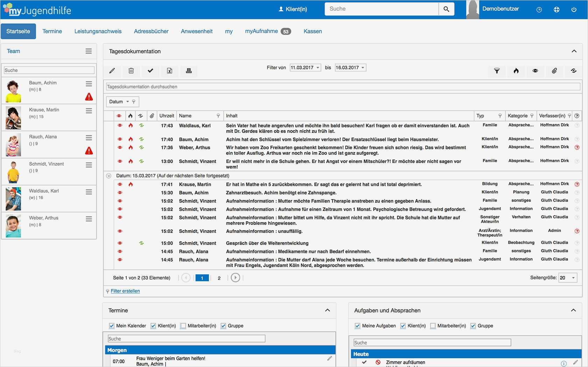This screenshot has height=367, width=588.
Task: Switch to the Termine tab
Action: [x=52, y=31]
